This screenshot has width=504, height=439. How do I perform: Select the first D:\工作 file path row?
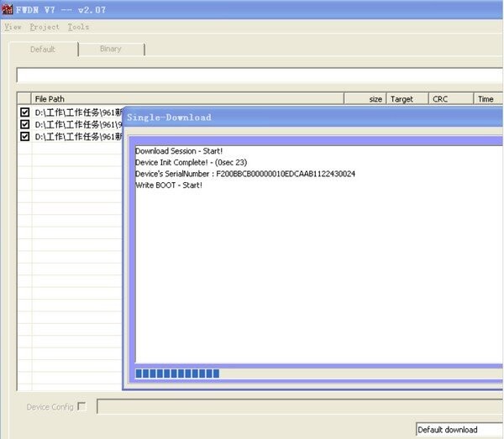78,112
